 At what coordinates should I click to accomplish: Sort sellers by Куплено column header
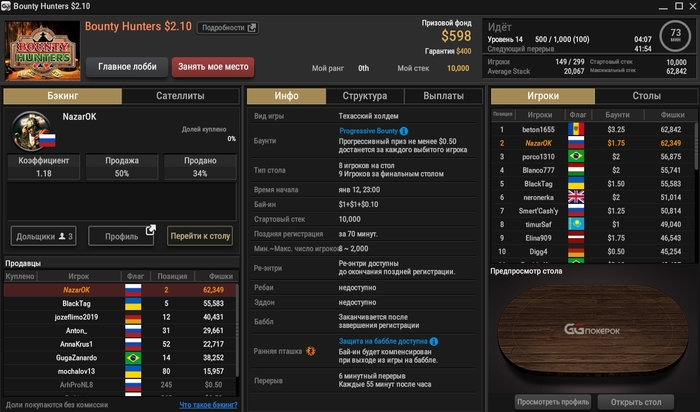pos(20,276)
